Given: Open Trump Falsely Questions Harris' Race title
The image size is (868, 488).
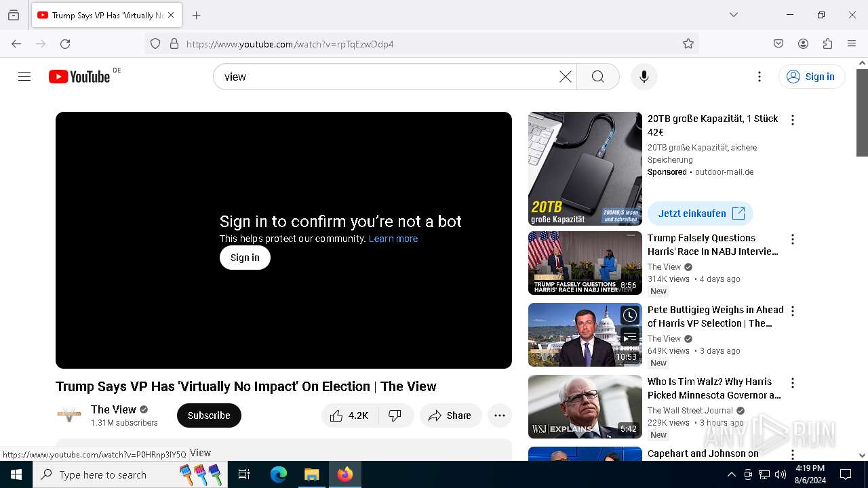Looking at the screenshot, I should click(x=713, y=245).
